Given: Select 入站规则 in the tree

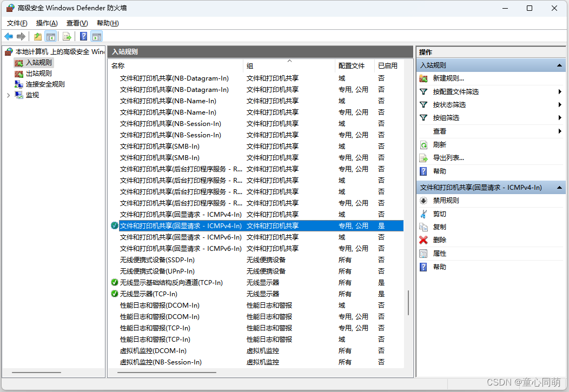Looking at the screenshot, I should (x=39, y=63).
